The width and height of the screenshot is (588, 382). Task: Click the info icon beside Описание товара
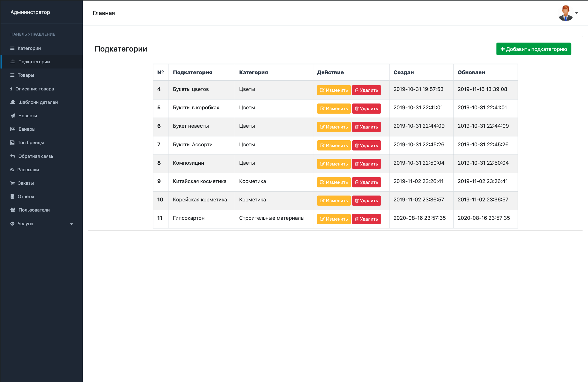pyautogui.click(x=11, y=89)
